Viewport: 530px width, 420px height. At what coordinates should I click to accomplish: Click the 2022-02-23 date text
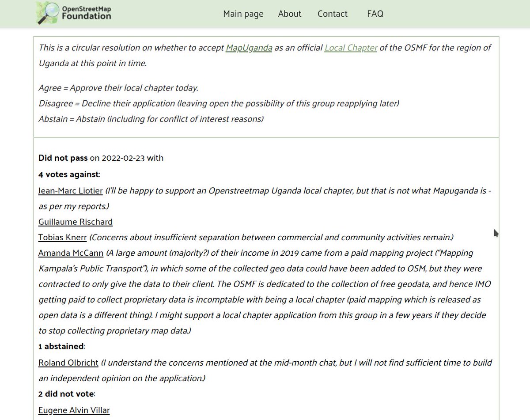pos(123,158)
